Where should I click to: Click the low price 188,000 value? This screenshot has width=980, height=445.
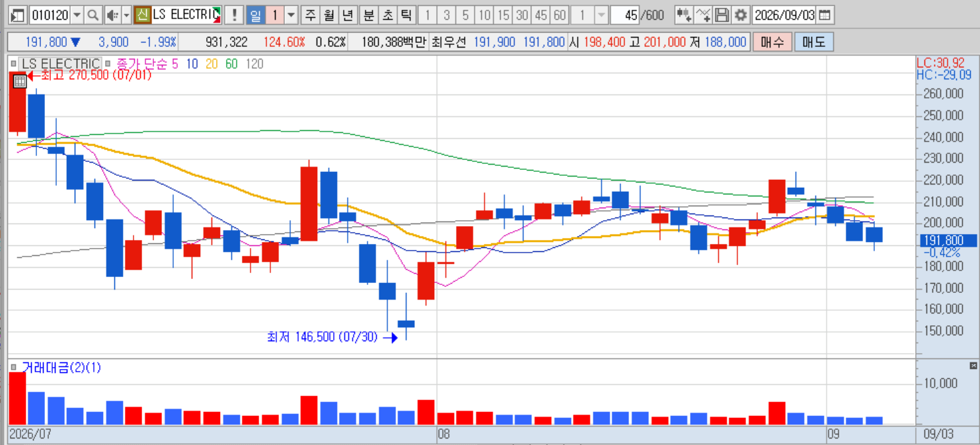coord(725,42)
